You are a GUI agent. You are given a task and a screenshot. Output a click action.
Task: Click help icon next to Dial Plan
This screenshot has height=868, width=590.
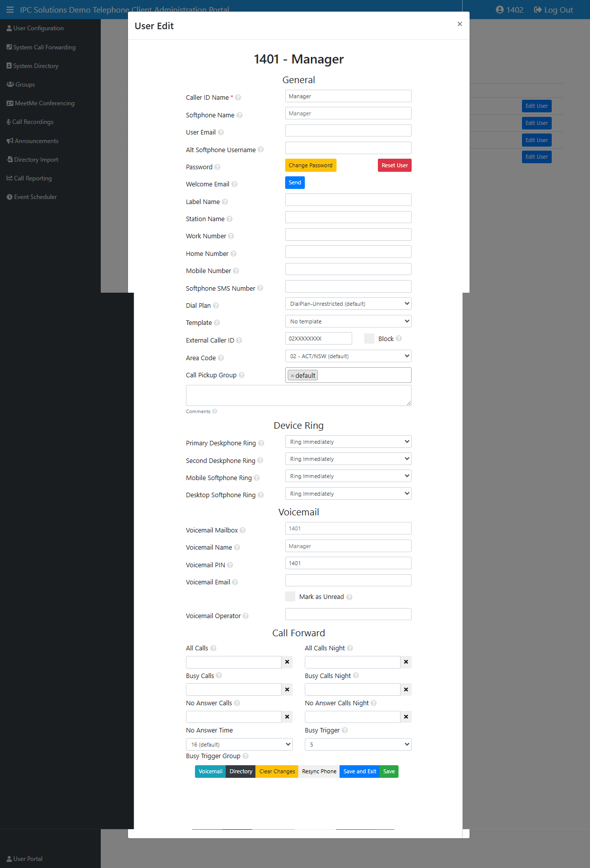click(x=216, y=306)
